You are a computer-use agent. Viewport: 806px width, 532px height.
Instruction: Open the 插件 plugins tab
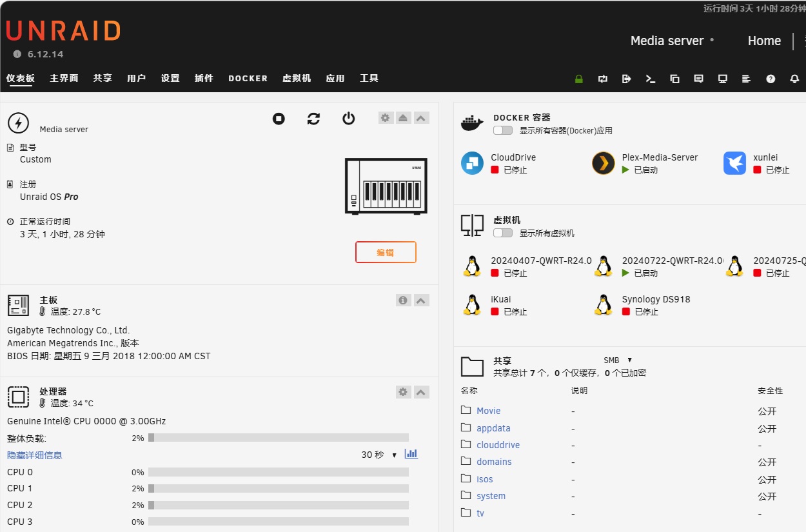click(204, 78)
